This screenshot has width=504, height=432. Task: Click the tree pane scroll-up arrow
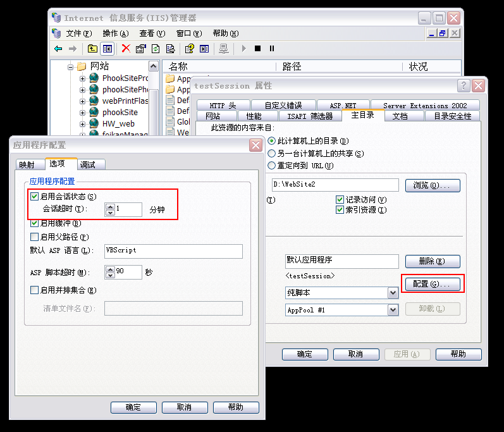click(x=154, y=66)
